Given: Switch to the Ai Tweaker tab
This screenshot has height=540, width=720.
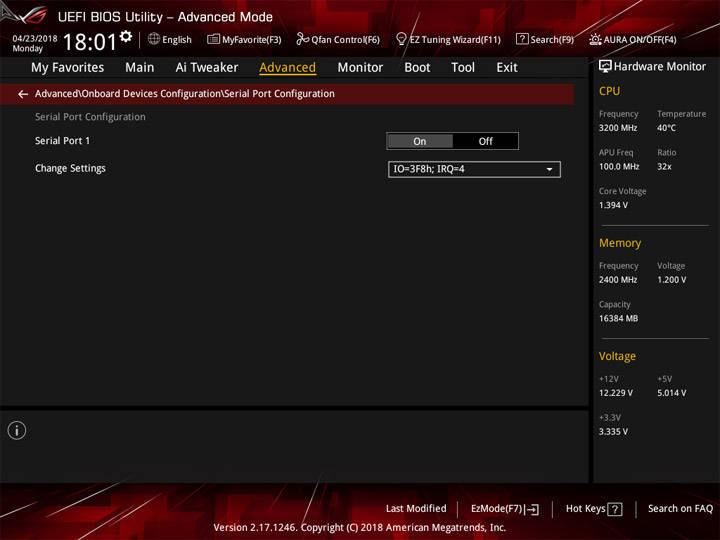Looking at the screenshot, I should point(207,68).
